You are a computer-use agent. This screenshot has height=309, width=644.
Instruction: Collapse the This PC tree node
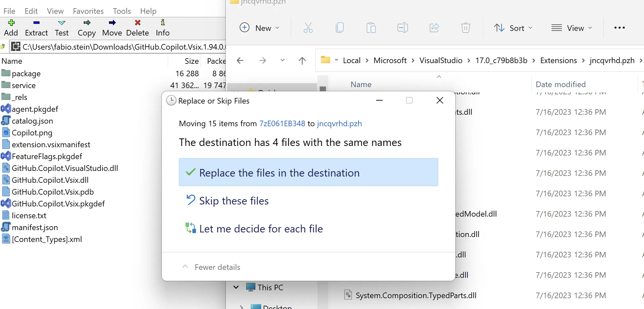(x=236, y=287)
